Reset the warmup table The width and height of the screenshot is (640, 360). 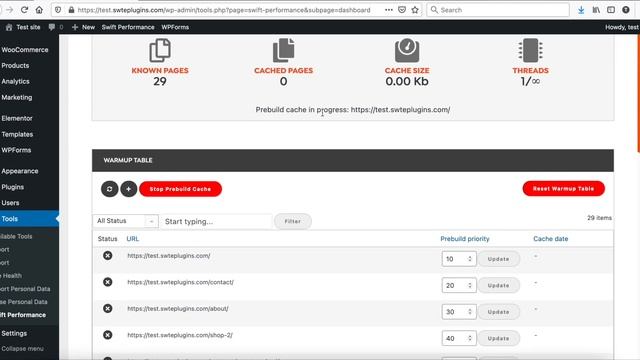(563, 189)
